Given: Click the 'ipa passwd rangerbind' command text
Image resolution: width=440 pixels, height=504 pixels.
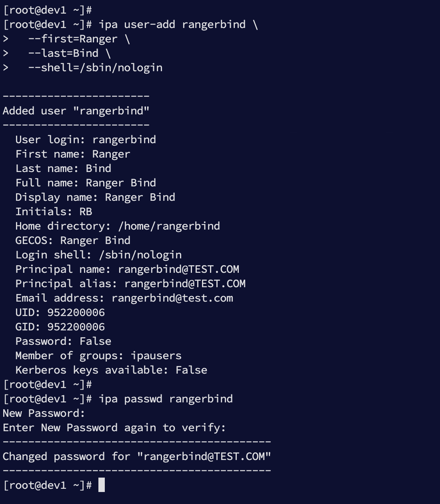Looking at the screenshot, I should tap(166, 399).
